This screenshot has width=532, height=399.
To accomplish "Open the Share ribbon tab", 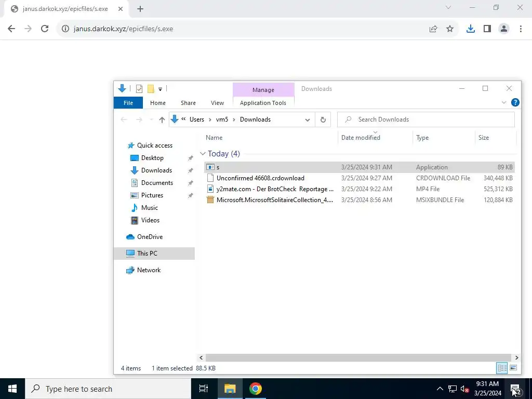I will click(x=188, y=103).
